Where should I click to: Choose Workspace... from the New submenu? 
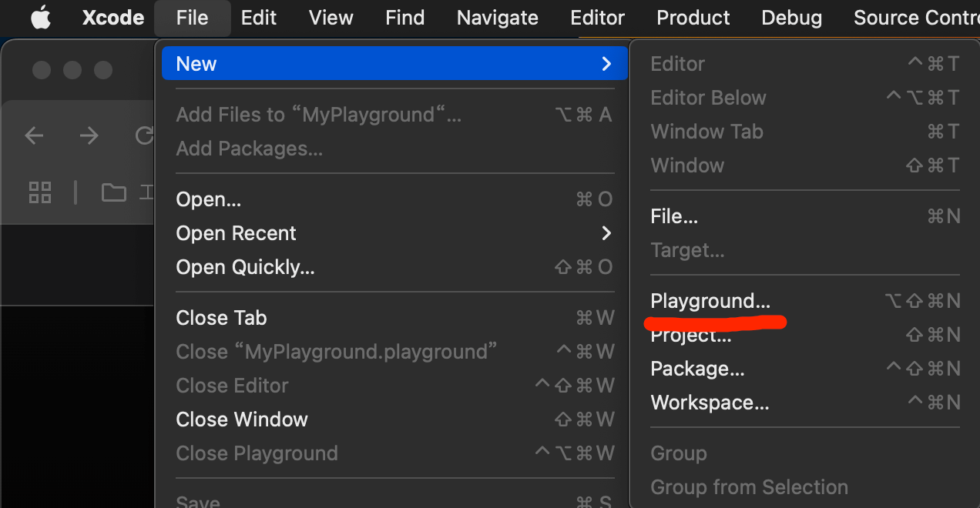point(709,402)
